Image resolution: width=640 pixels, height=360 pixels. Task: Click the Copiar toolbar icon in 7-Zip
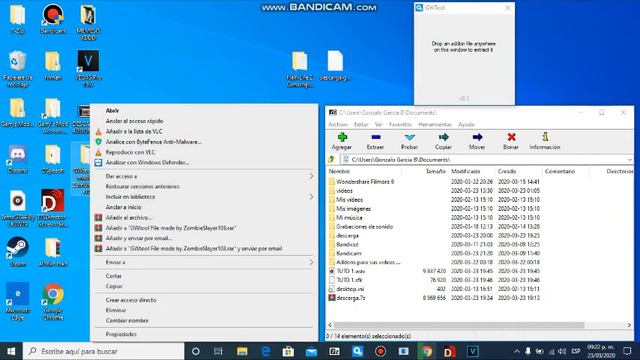click(x=443, y=141)
